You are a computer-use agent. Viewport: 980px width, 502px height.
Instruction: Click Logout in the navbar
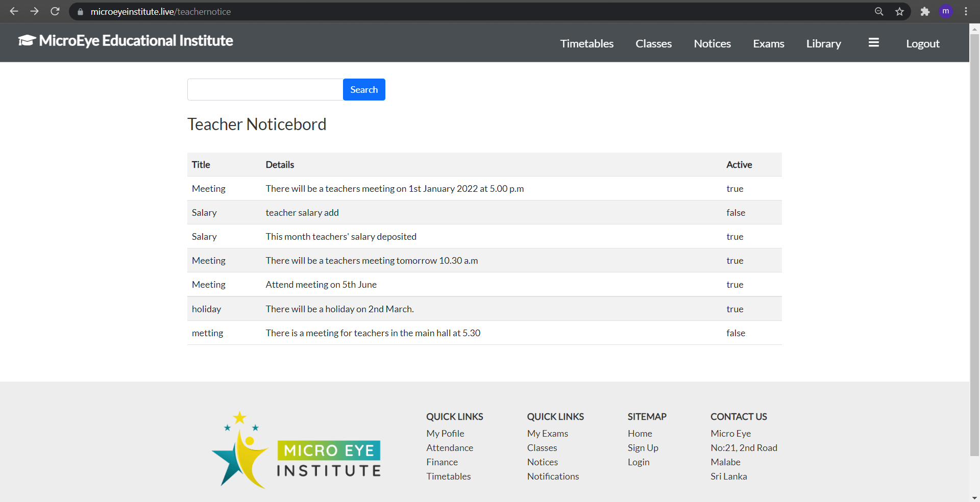click(923, 44)
